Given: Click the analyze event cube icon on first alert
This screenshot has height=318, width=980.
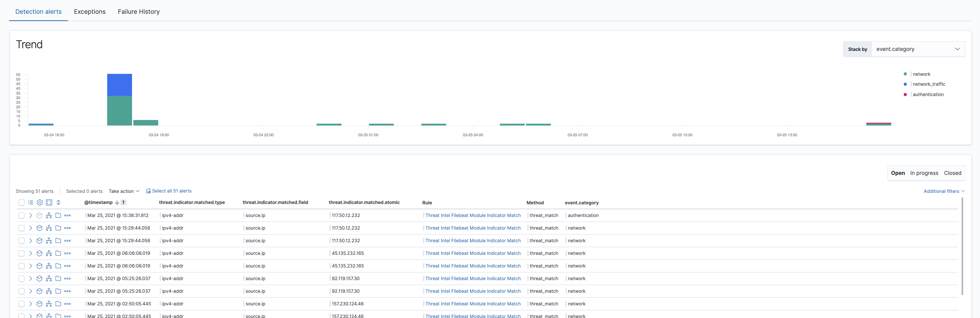Looking at the screenshot, I should [x=39, y=215].
